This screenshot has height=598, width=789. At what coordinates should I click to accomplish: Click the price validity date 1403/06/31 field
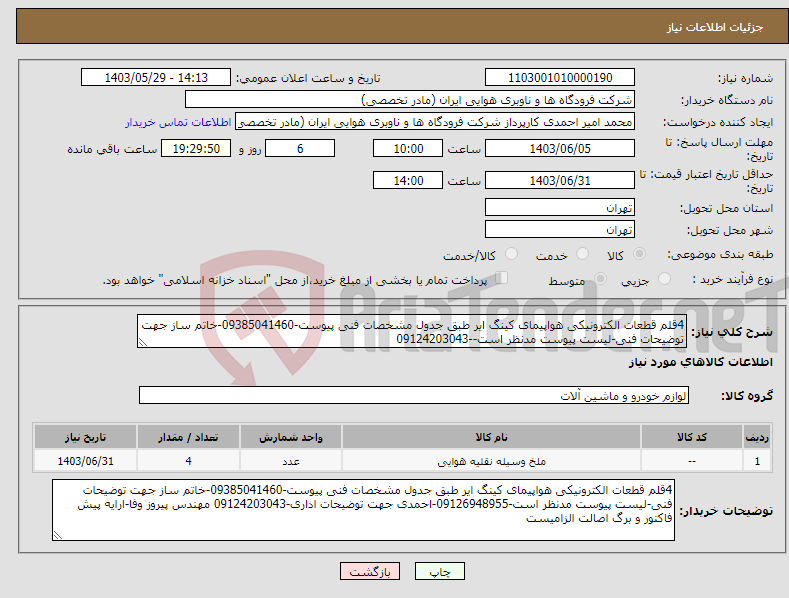click(560, 180)
